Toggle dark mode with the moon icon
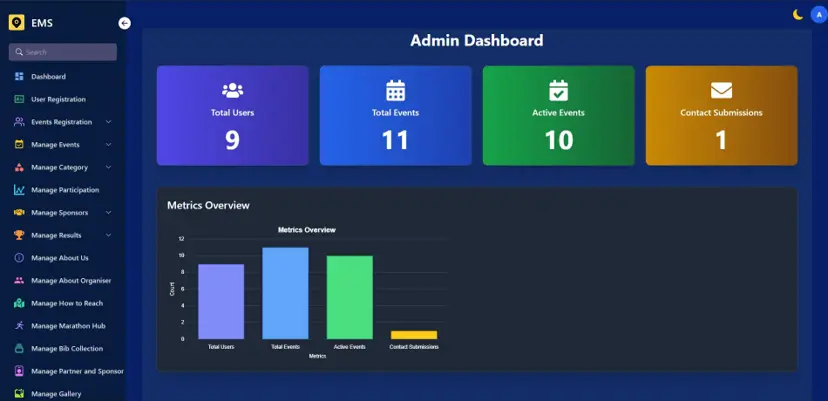The width and height of the screenshot is (828, 401). pos(797,15)
